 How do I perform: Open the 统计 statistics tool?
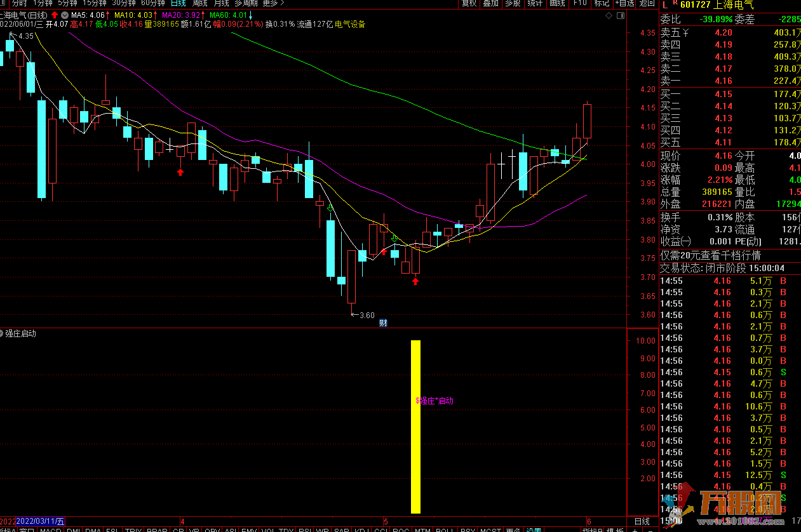click(535, 3)
